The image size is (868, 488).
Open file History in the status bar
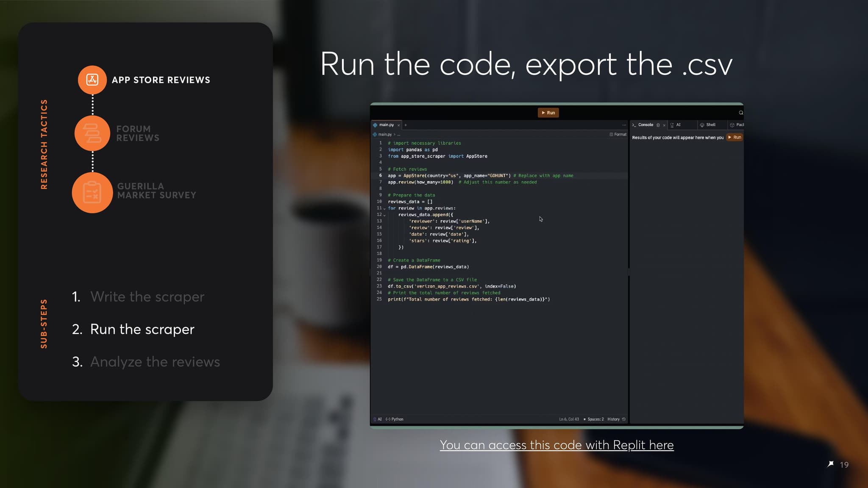tap(613, 419)
